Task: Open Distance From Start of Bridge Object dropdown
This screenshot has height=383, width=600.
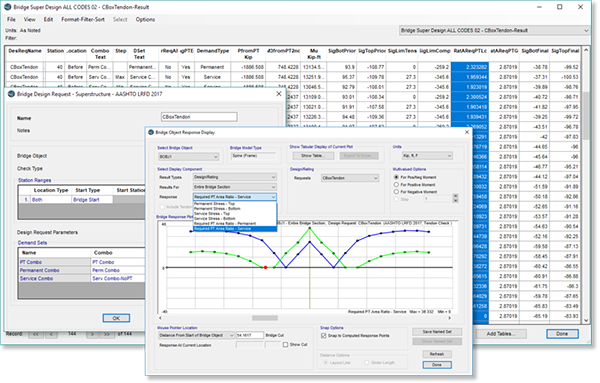Action: point(196,335)
